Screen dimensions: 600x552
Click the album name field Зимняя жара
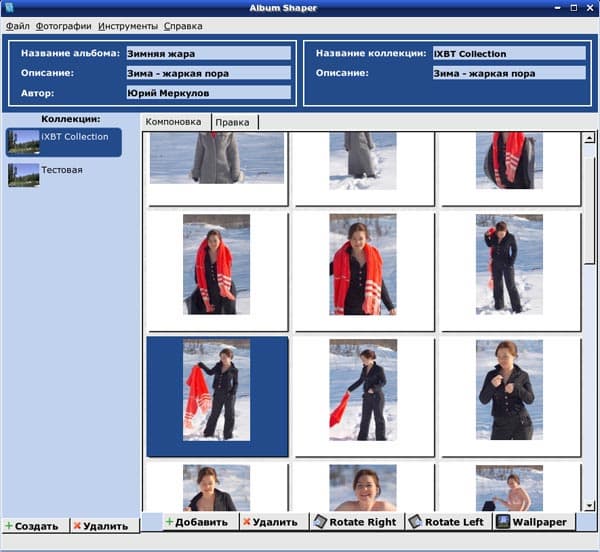(x=209, y=53)
